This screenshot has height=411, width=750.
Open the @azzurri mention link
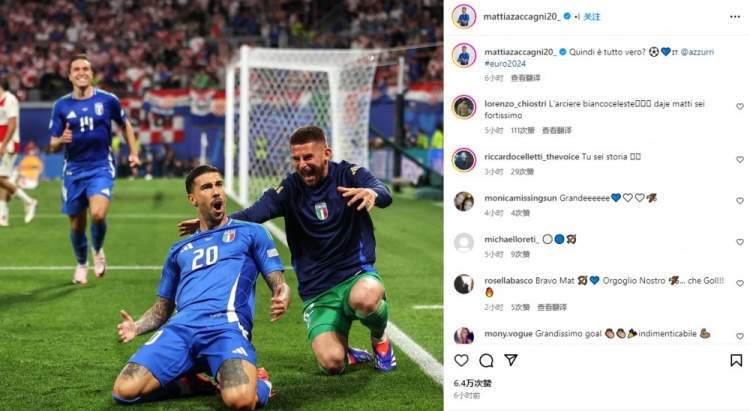tap(697, 52)
